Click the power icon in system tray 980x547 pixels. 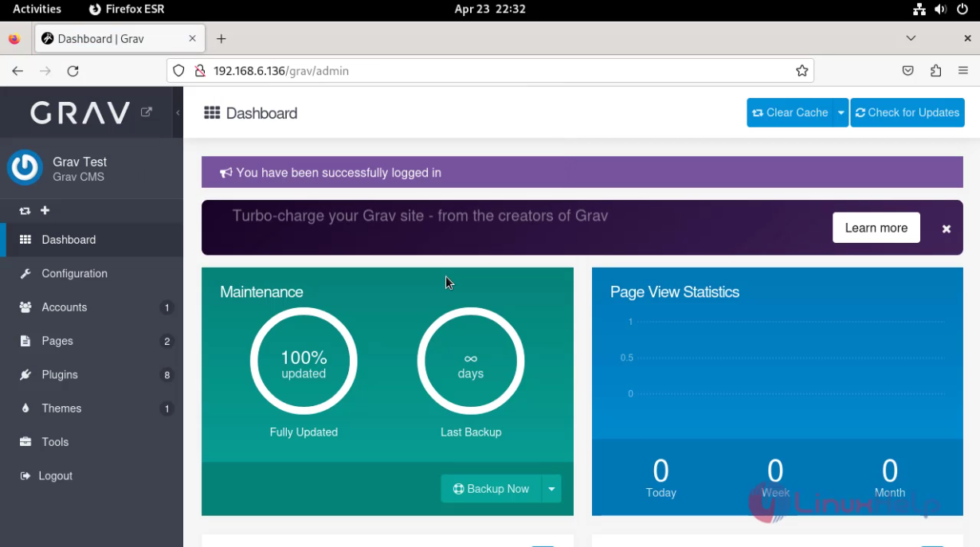coord(962,10)
